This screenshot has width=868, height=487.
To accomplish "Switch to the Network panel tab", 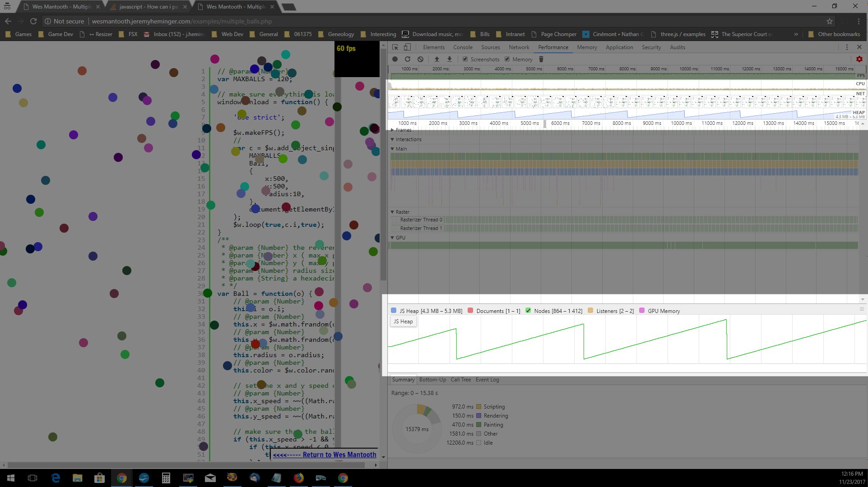I will click(519, 47).
